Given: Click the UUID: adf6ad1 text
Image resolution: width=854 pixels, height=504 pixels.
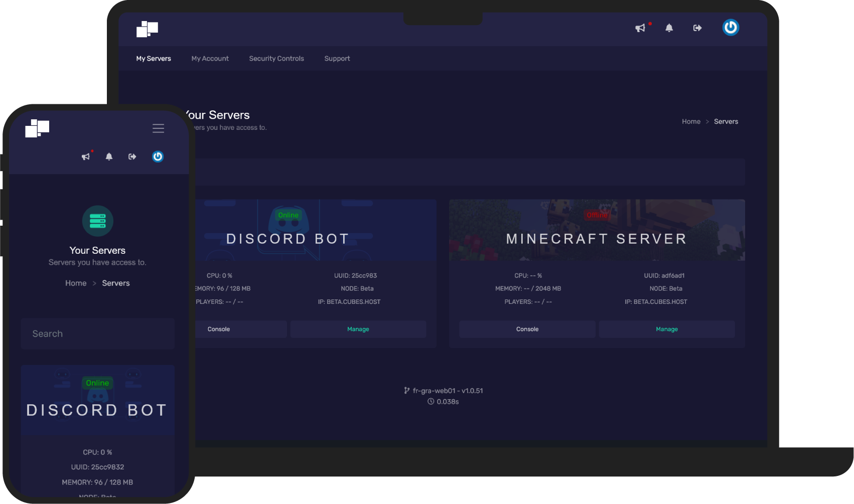Looking at the screenshot, I should pos(664,276).
